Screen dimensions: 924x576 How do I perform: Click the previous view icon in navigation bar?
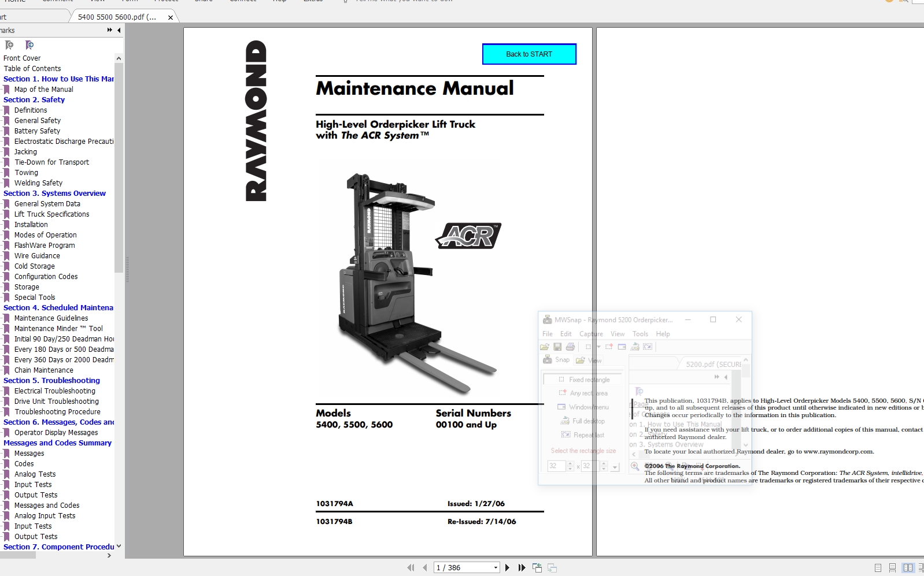[x=537, y=568]
